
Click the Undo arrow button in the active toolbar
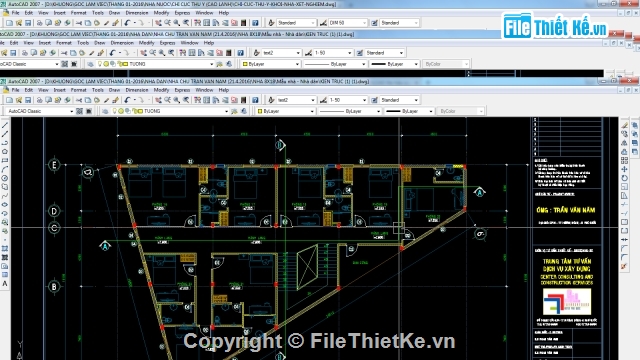127,100
